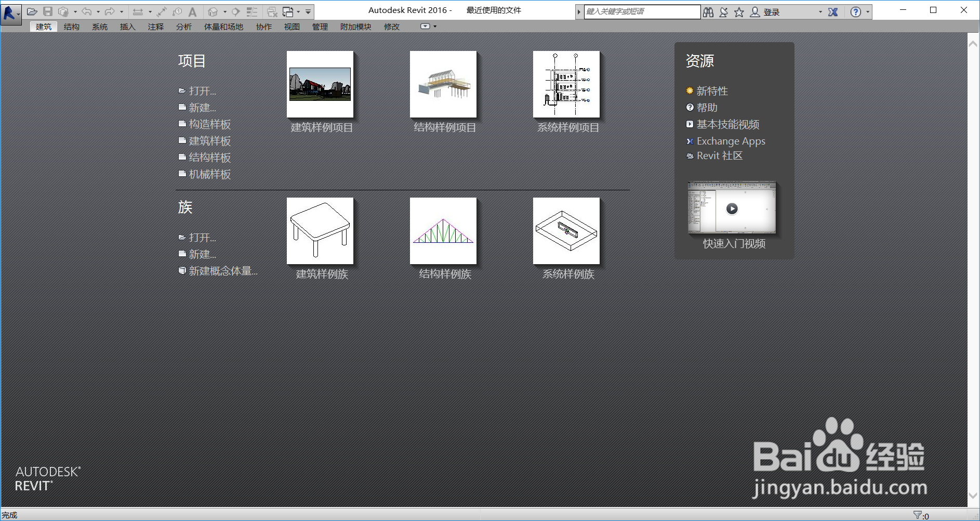Image resolution: width=980 pixels, height=521 pixels.
Task: Open the 建筑样例族 table thumbnail
Action: tap(320, 231)
